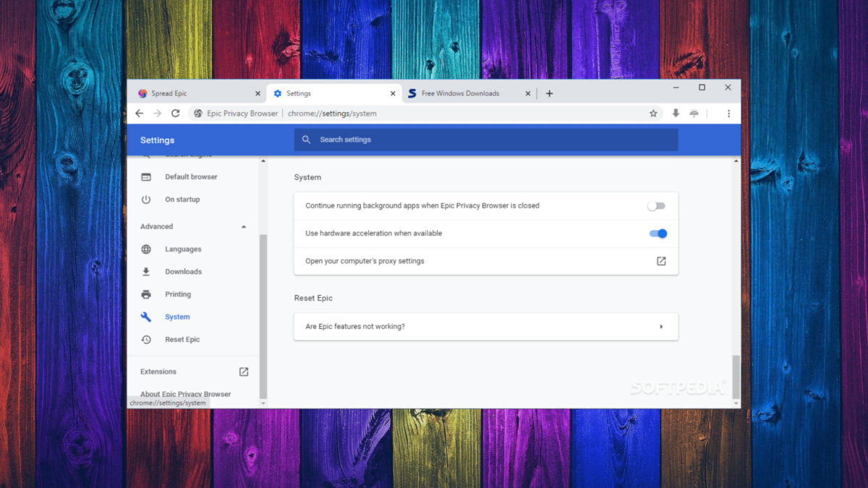Open the three-dot browser menu
868x488 pixels.
(x=728, y=114)
